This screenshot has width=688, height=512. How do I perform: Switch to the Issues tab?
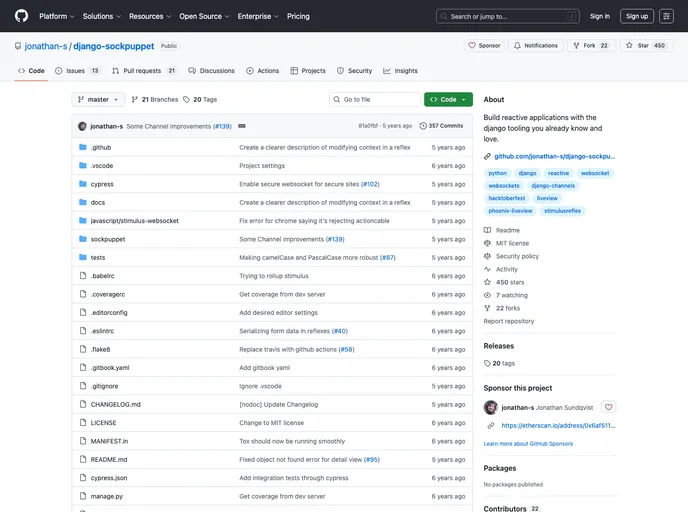[78, 71]
